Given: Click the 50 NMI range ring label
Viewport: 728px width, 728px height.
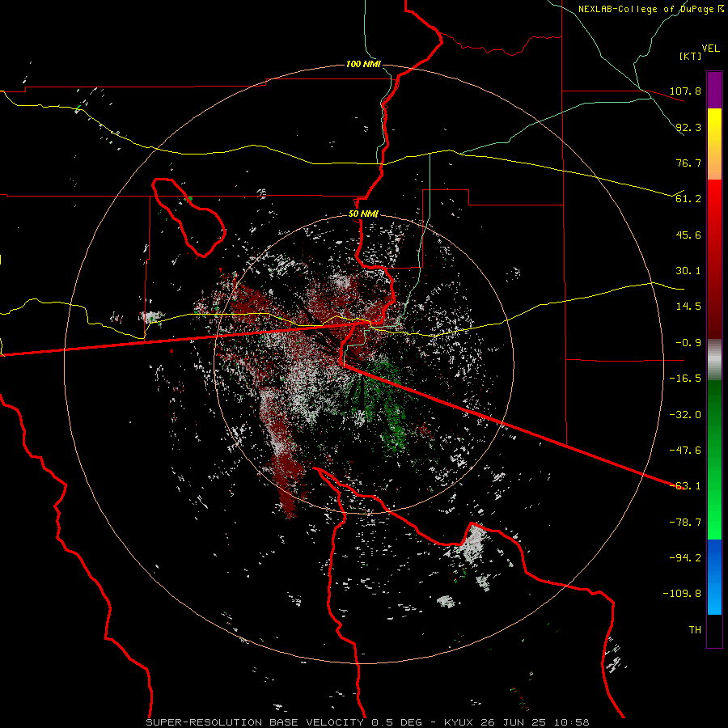Looking at the screenshot, I should pos(363,214).
